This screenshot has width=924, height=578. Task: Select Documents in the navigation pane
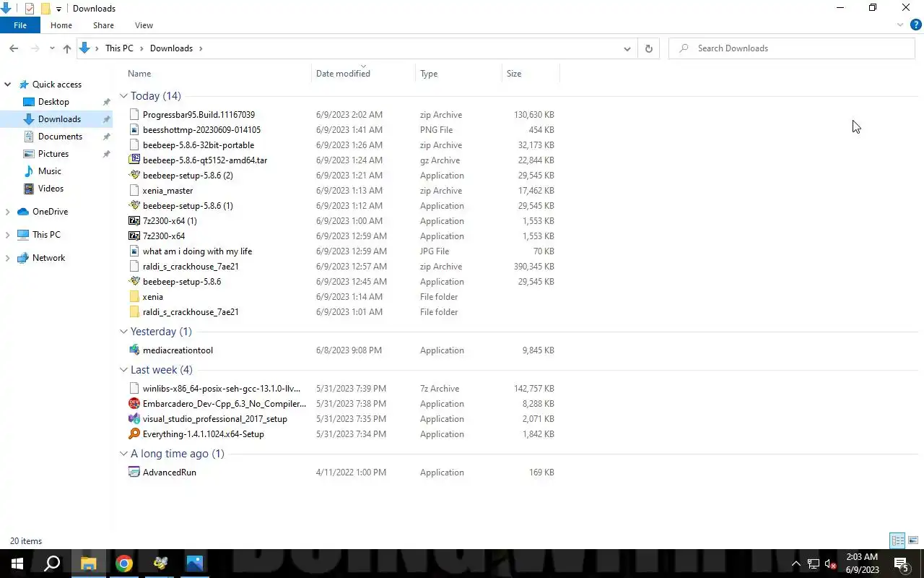[60, 137]
